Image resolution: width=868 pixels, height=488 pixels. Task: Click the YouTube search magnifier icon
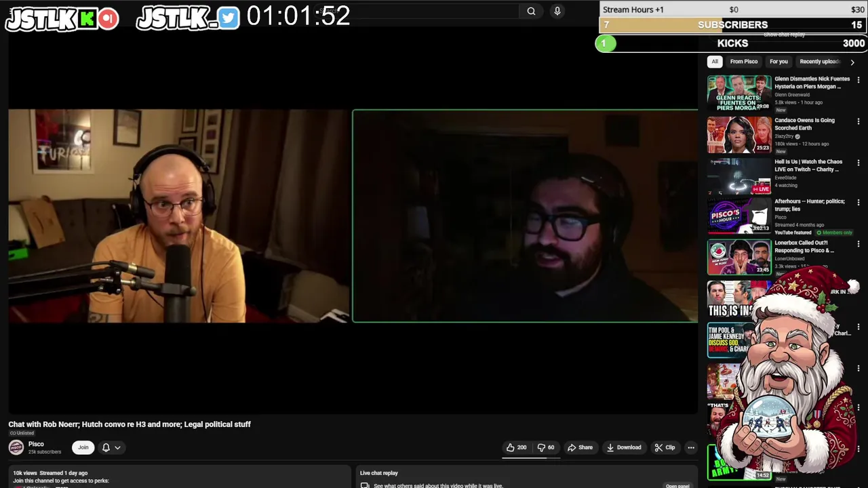pyautogui.click(x=531, y=11)
